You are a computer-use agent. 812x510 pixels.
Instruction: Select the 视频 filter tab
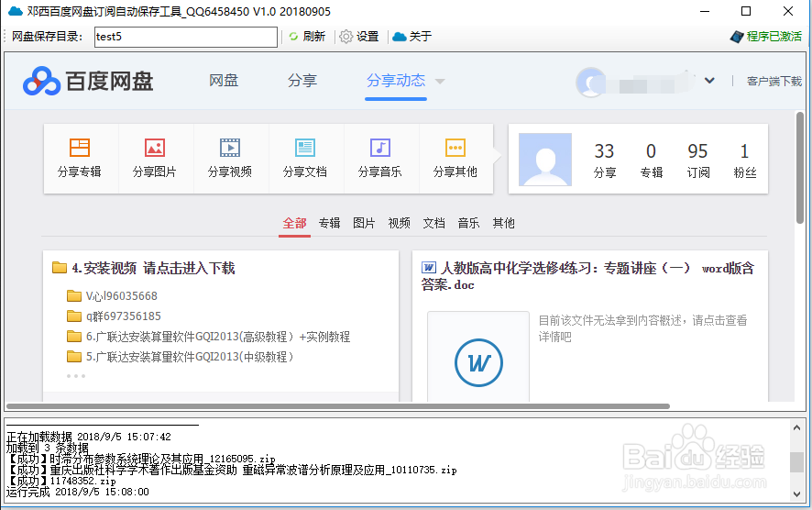tap(399, 224)
